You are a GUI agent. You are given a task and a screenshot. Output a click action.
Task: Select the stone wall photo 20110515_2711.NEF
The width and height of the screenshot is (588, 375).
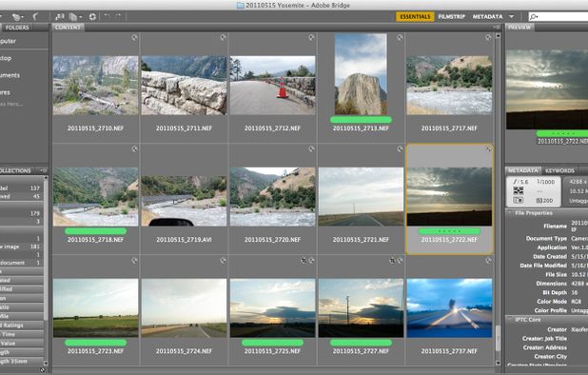pyautogui.click(x=185, y=85)
